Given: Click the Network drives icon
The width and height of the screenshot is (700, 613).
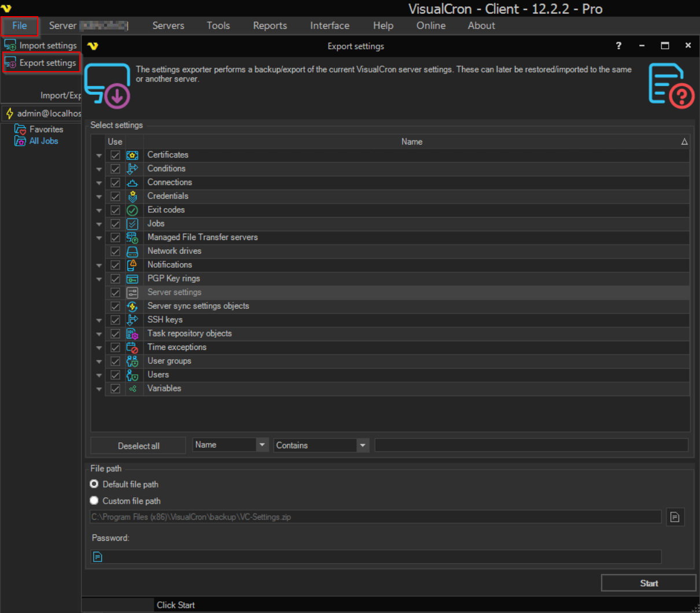Looking at the screenshot, I should (x=132, y=252).
